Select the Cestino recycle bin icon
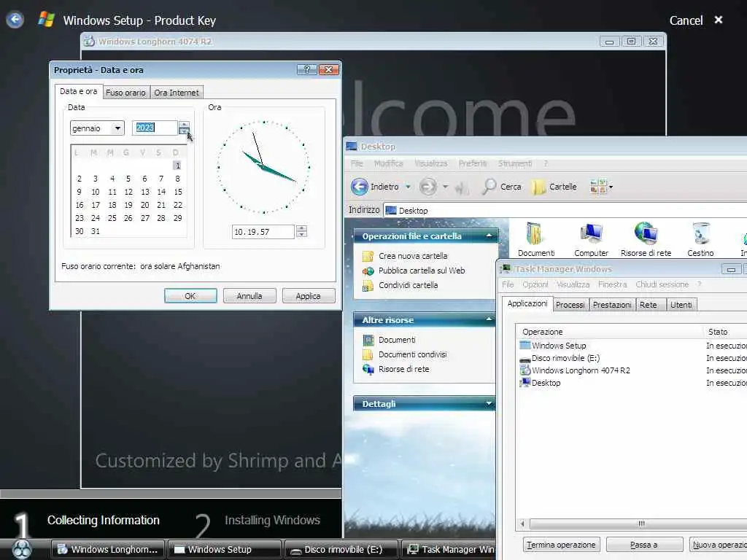Viewport: 747px width, 560px height. tap(700, 239)
